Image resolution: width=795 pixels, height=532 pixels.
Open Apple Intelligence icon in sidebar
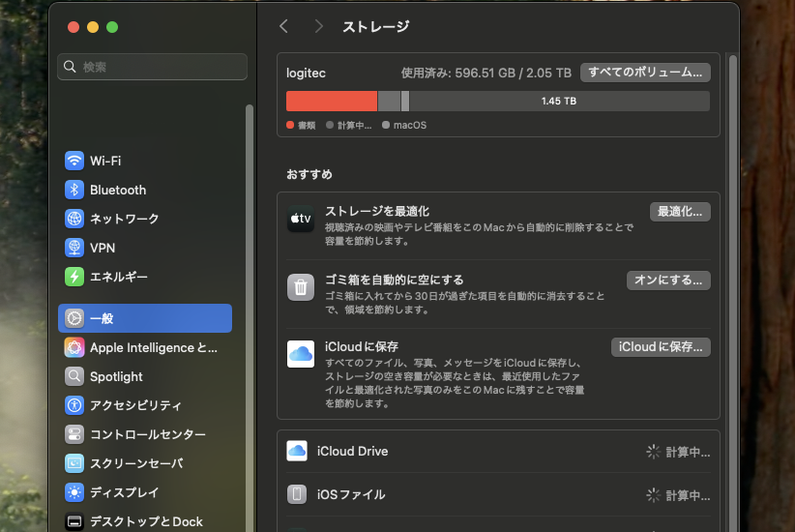pyautogui.click(x=74, y=347)
